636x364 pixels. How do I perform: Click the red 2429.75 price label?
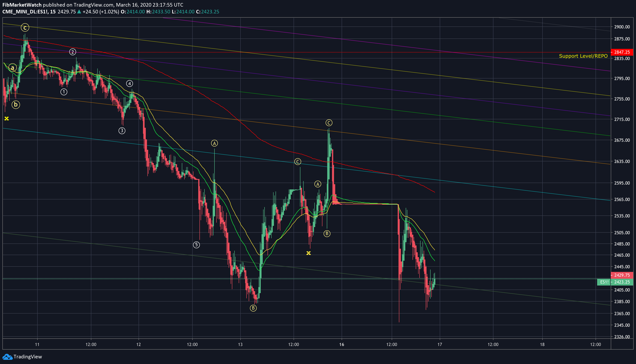(x=622, y=275)
